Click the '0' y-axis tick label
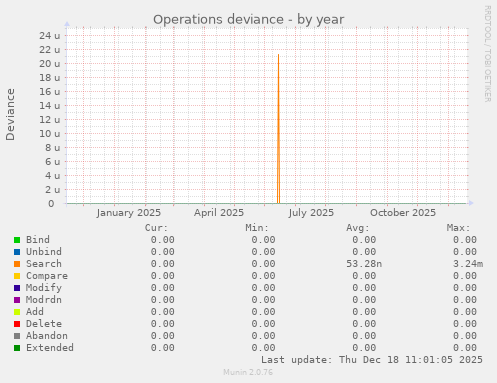The height and width of the screenshot is (383, 497). tap(51, 203)
